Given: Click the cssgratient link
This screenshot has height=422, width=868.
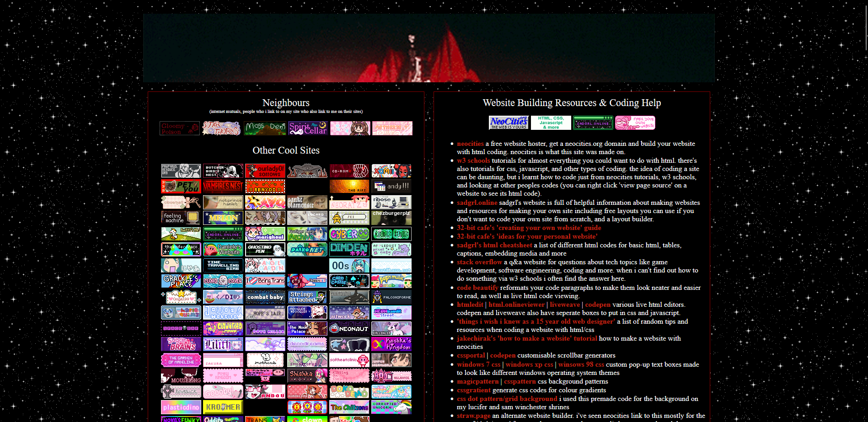Looking at the screenshot, I should 473,390.
